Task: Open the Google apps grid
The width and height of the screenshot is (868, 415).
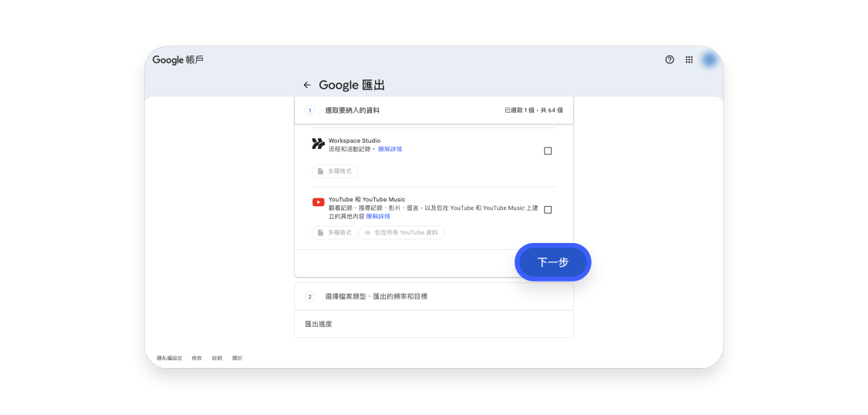Action: [689, 59]
